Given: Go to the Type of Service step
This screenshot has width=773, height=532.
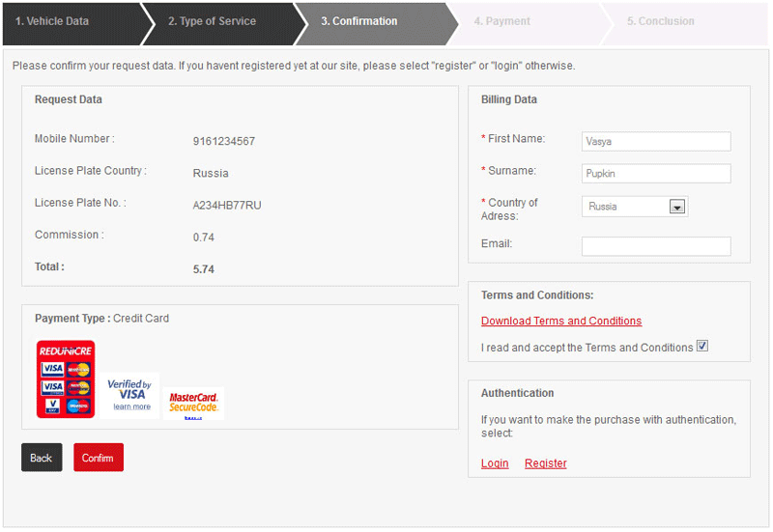Looking at the screenshot, I should pyautogui.click(x=215, y=21).
